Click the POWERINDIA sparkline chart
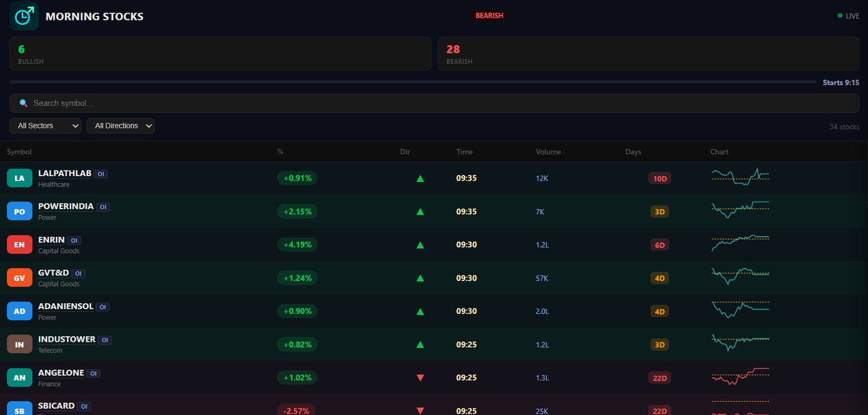This screenshot has width=868, height=415. [x=740, y=209]
